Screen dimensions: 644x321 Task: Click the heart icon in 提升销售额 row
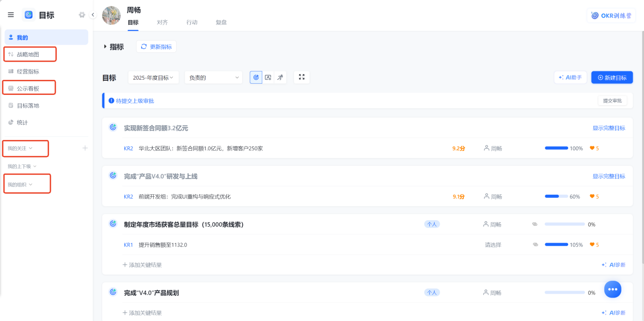click(x=592, y=245)
